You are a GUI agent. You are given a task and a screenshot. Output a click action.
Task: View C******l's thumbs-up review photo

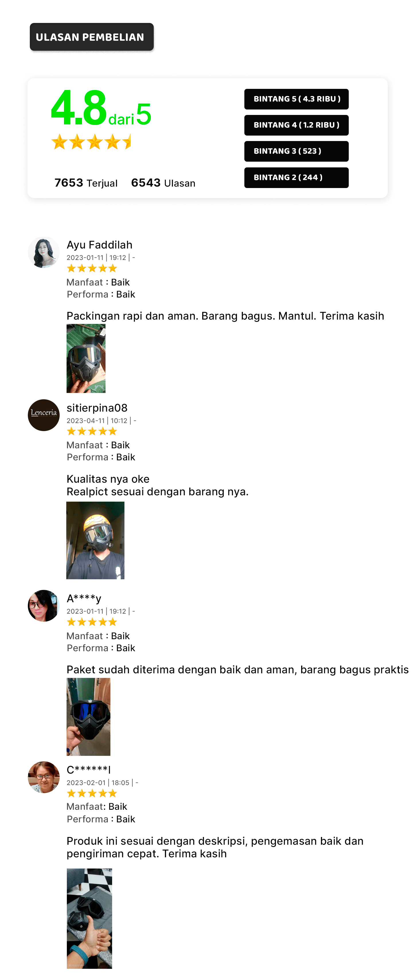[89, 918]
